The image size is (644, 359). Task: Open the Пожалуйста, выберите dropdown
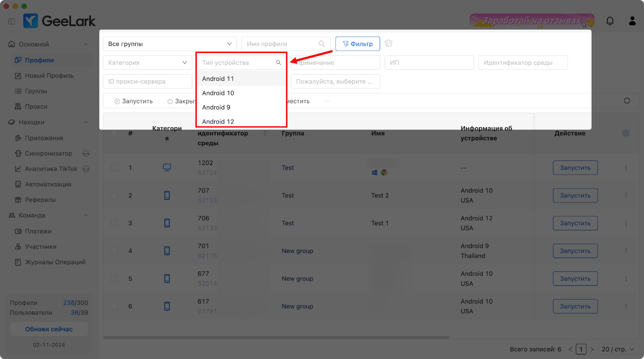(335, 81)
